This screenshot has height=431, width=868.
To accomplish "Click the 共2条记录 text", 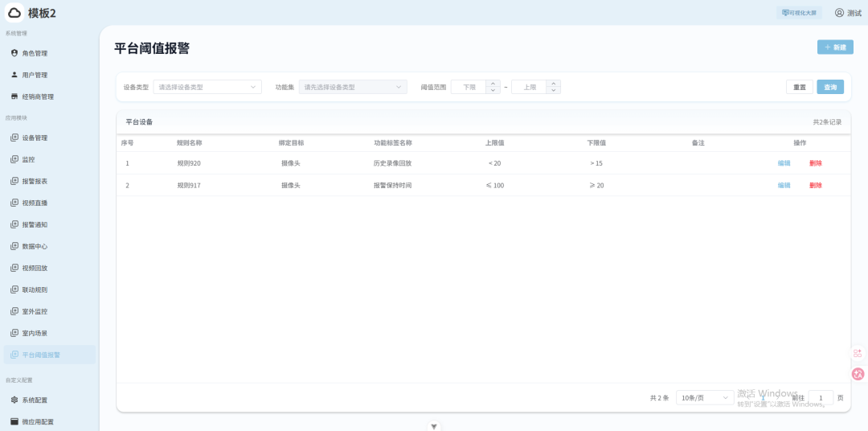I will 827,122.
